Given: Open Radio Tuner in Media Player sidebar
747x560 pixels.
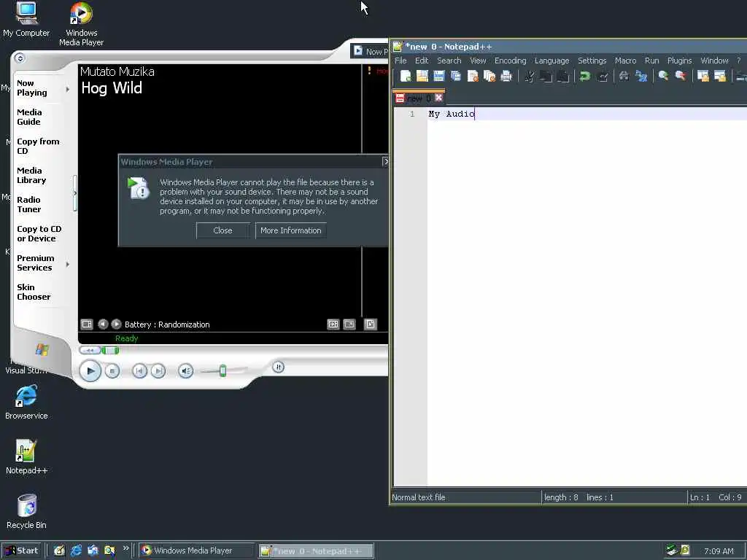Looking at the screenshot, I should coord(28,204).
